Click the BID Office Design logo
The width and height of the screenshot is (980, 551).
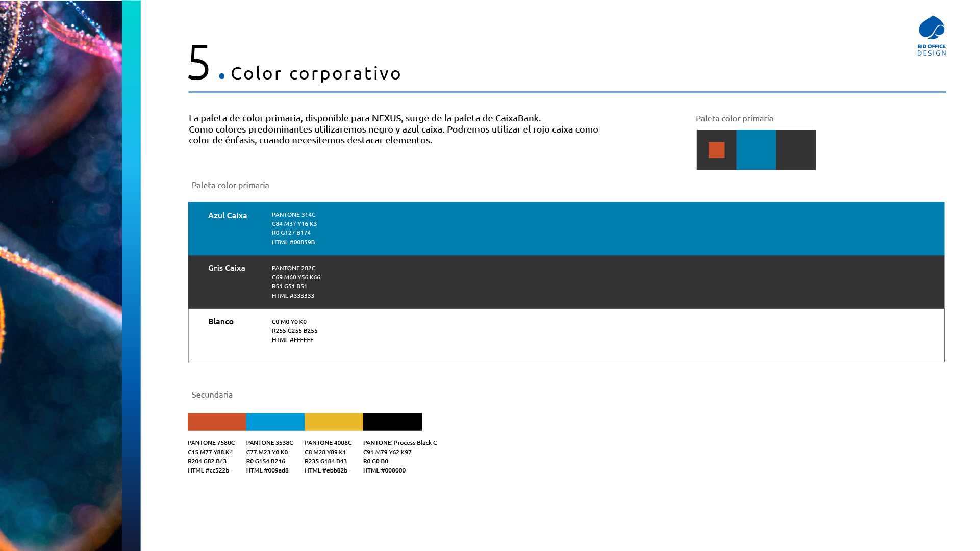[x=932, y=36]
